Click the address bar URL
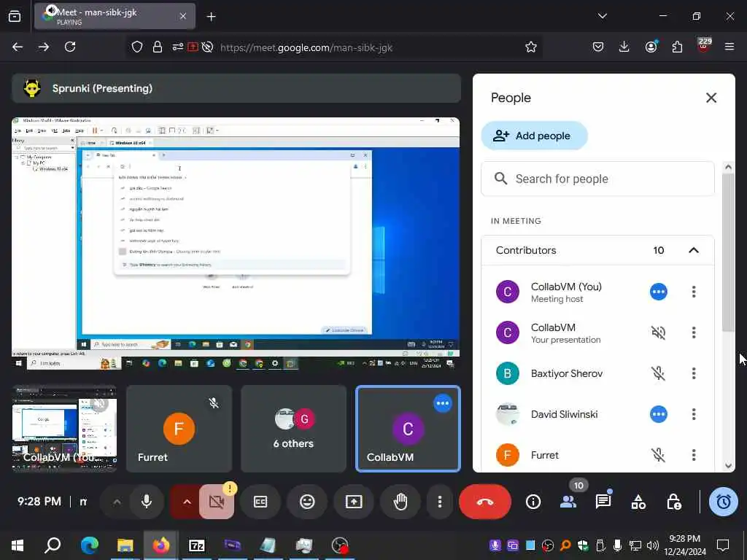Image resolution: width=747 pixels, height=560 pixels. click(306, 47)
